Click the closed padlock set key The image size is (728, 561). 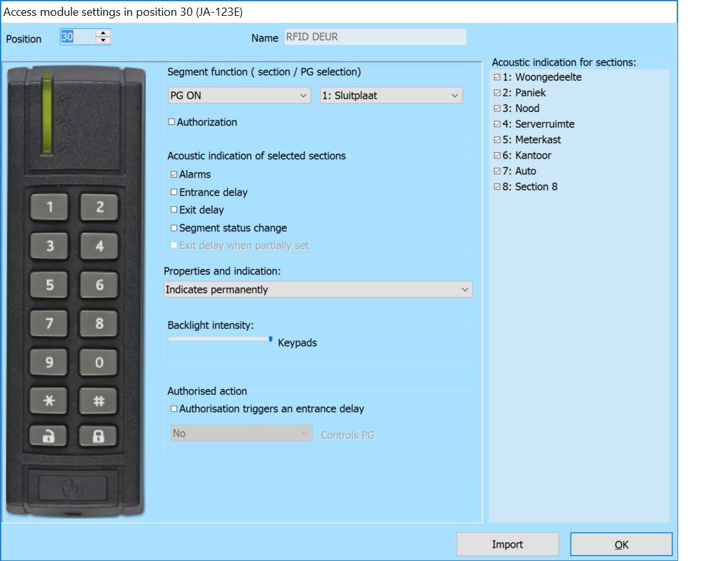(x=99, y=436)
